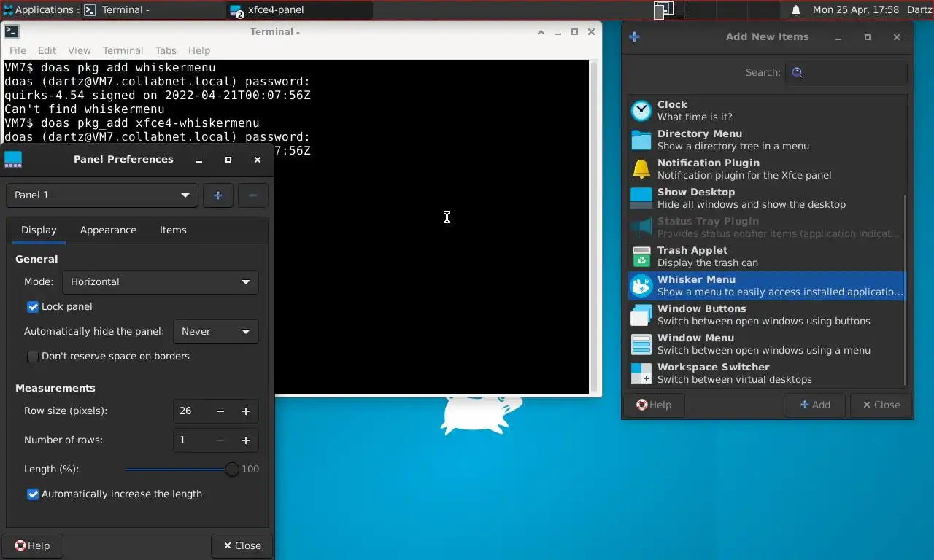934x560 pixels.
Task: Select the Window Buttons icon
Action: click(641, 315)
